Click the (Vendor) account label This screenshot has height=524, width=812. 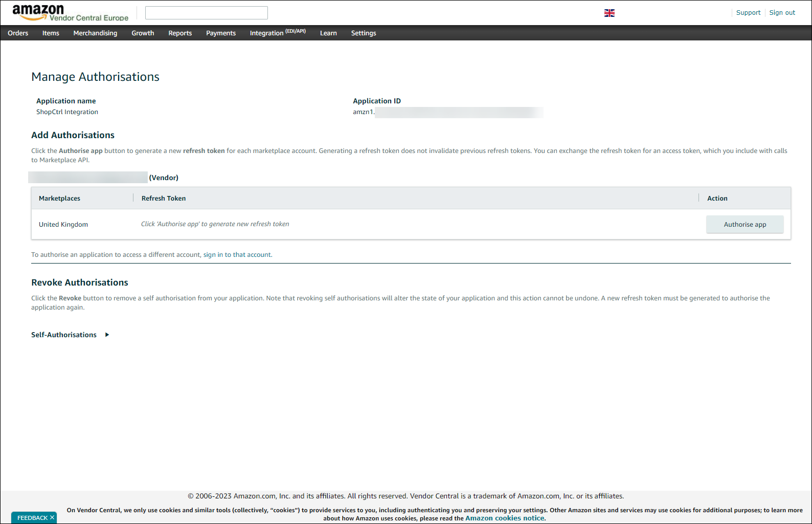pyautogui.click(x=164, y=178)
